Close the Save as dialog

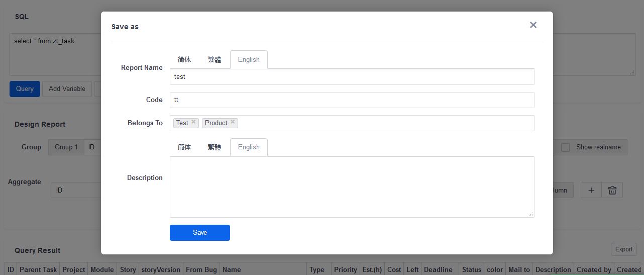click(533, 25)
